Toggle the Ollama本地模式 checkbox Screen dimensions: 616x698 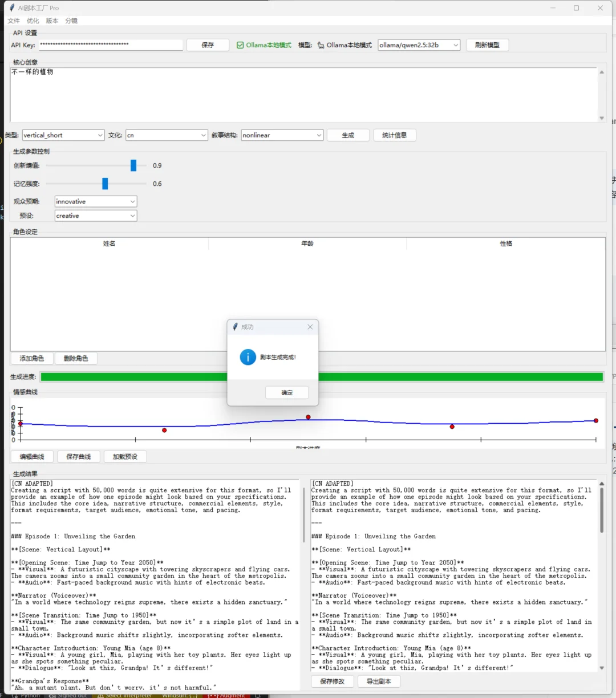[x=264, y=45]
